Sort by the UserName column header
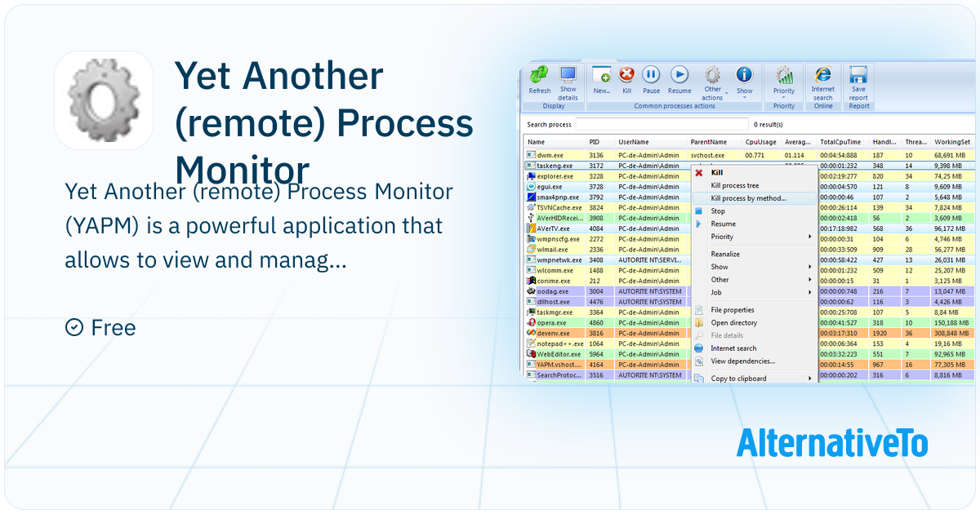The image size is (980, 514). tap(651, 142)
